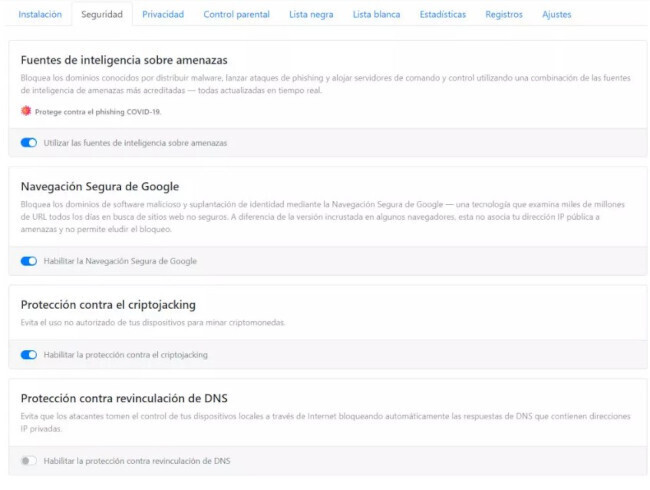The image size is (650, 490).
Task: Click the 'Habilitar la protección contra el criptojacking' label
Action: [126, 354]
